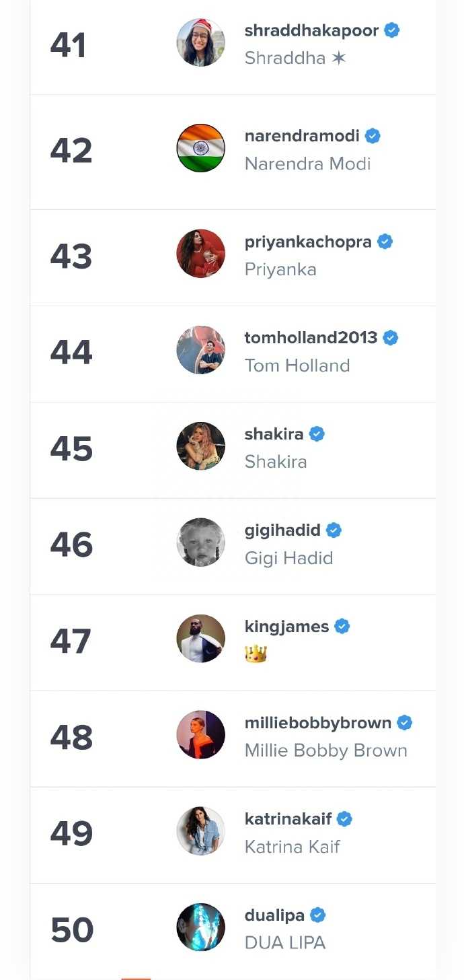Viewport: 464px width, 980px height.
Task: Click the crown emoji under kingjames
Action: click(x=256, y=654)
